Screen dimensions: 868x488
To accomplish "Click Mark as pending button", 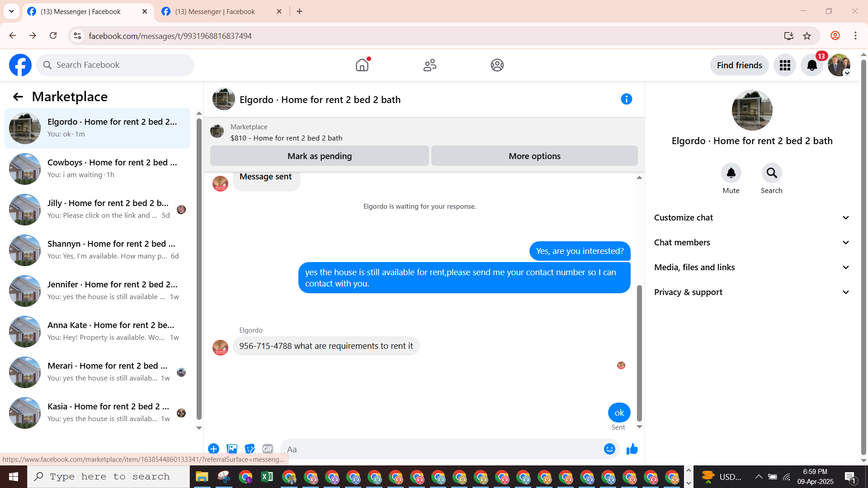I will point(320,156).
